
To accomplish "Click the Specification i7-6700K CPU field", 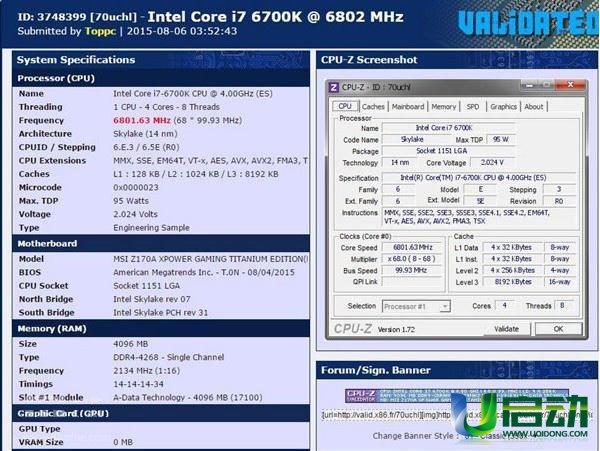I will point(478,178).
